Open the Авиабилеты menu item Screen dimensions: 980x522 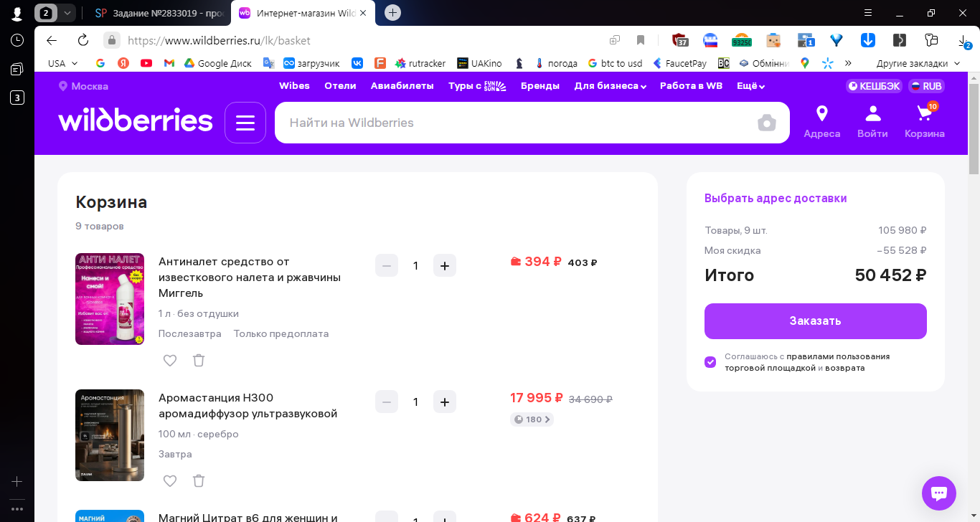pyautogui.click(x=402, y=86)
